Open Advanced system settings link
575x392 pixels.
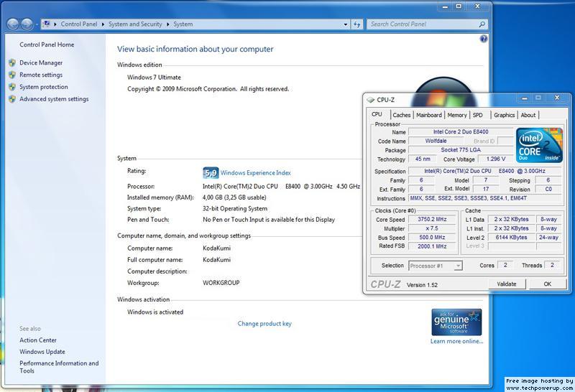54,99
